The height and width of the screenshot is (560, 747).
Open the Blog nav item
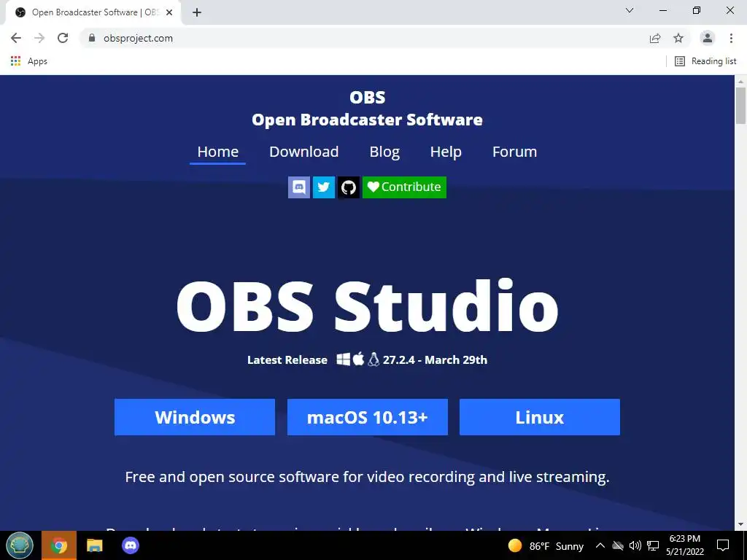click(384, 152)
